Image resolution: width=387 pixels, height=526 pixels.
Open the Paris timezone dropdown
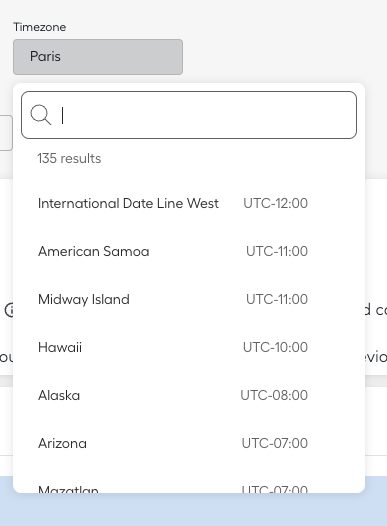(x=98, y=57)
